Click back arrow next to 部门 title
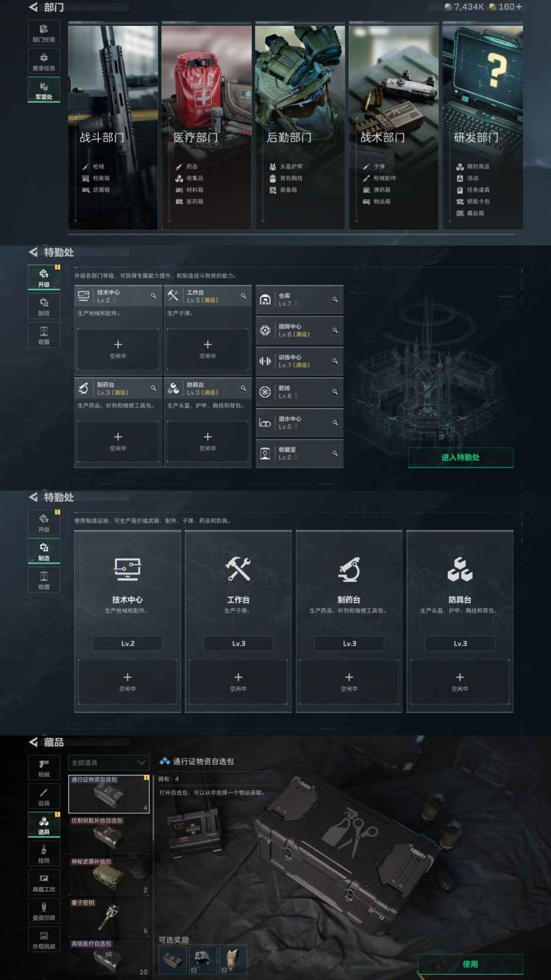551x980 pixels. point(33,7)
